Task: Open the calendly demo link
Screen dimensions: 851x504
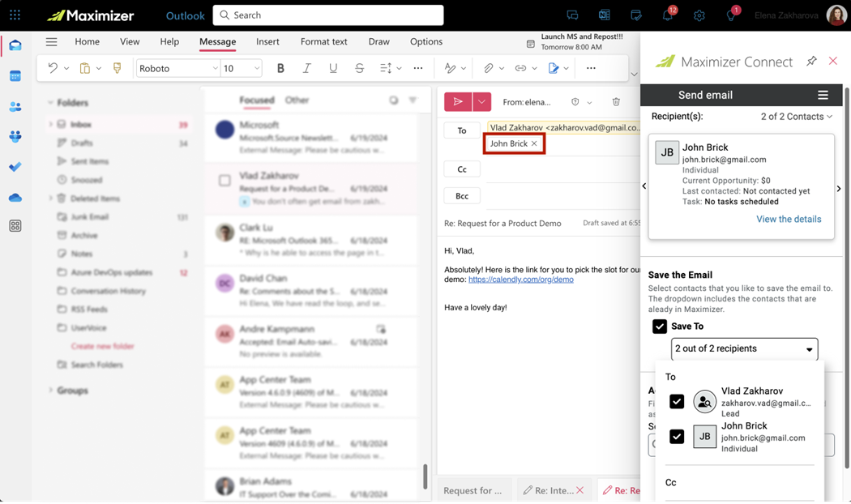Action: (x=520, y=280)
